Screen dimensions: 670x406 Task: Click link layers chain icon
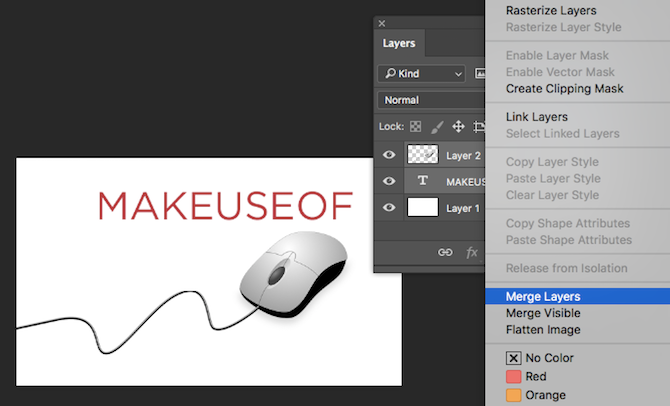445,253
